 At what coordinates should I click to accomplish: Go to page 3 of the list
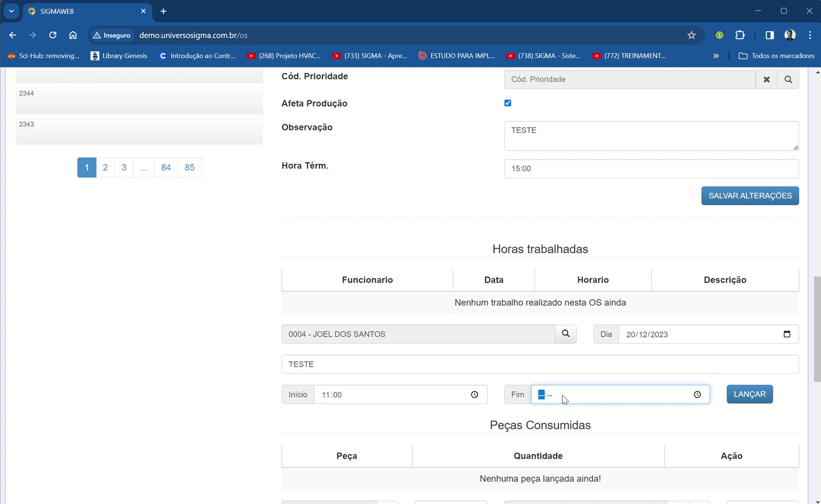pyautogui.click(x=124, y=168)
